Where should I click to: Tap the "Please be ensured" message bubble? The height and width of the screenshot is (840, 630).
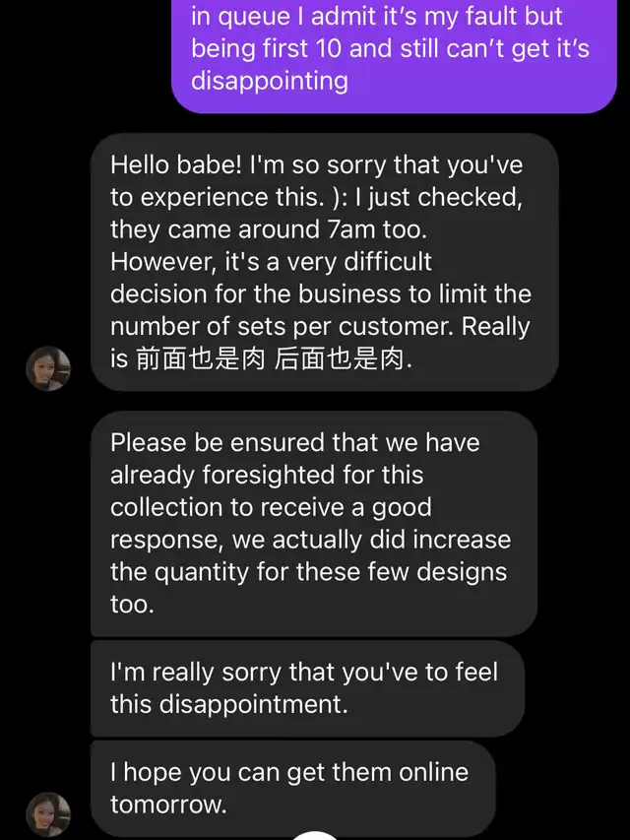coord(313,523)
